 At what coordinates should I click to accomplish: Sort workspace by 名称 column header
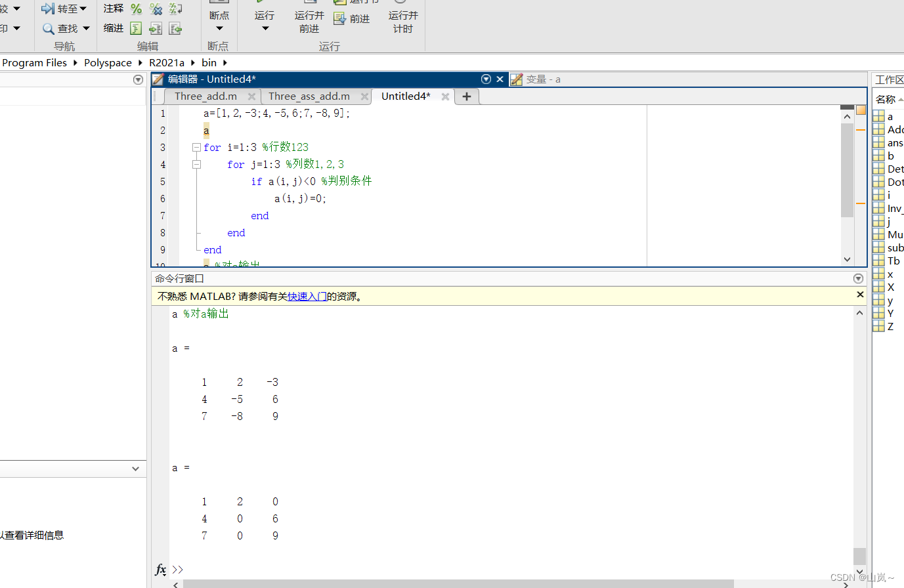click(889, 99)
